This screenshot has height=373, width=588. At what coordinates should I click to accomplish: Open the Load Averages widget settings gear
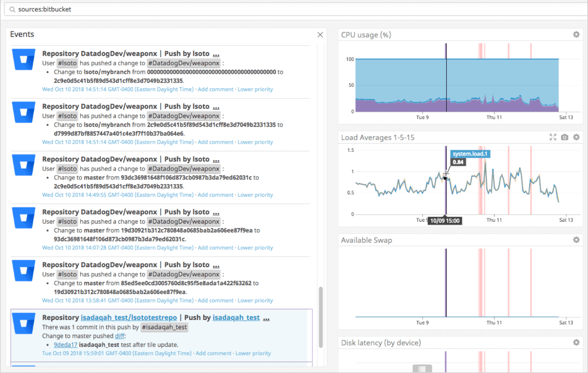pyautogui.click(x=576, y=137)
